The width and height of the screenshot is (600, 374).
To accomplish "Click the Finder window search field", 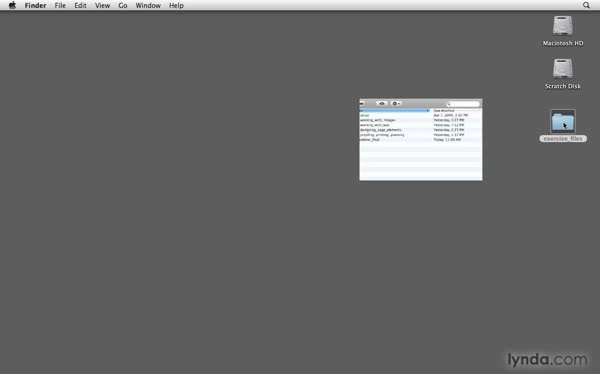I will (462, 104).
